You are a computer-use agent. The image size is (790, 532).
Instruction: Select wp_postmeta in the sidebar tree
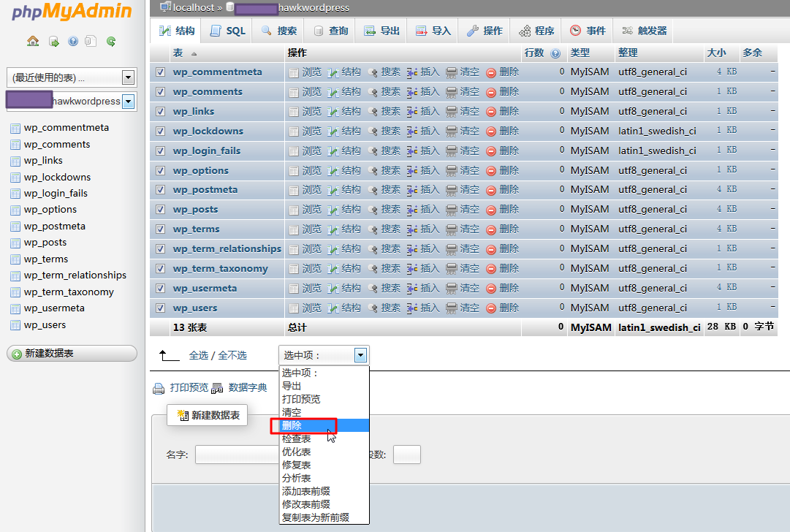54,227
